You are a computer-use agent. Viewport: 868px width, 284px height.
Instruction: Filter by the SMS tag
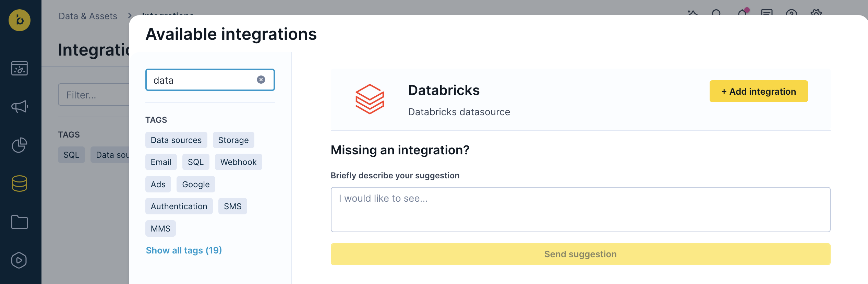tap(233, 206)
